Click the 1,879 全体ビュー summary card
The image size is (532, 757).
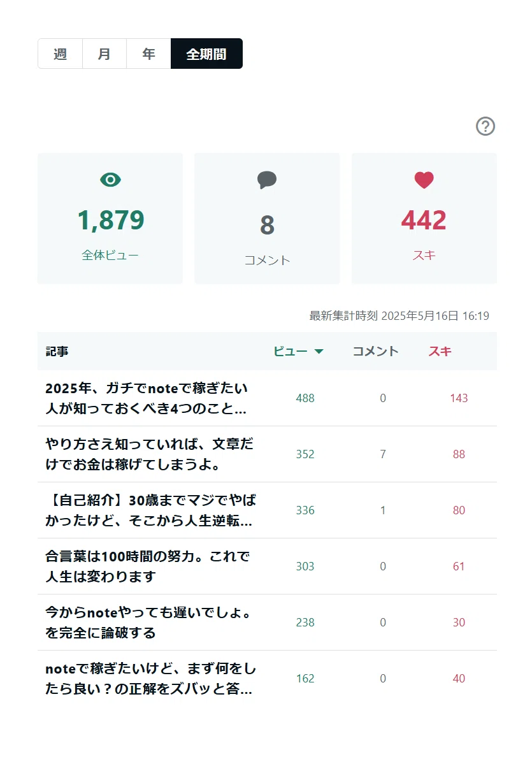tap(110, 219)
